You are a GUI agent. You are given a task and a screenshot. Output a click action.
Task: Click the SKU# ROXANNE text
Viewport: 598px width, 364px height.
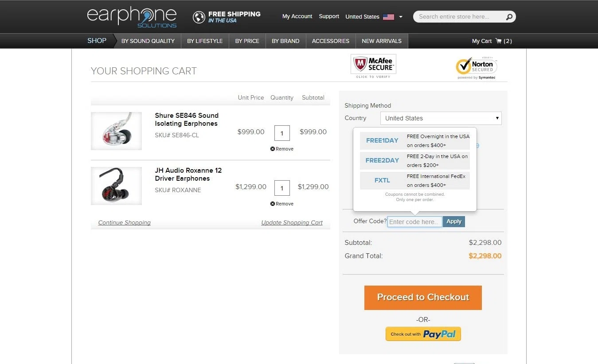pos(178,190)
